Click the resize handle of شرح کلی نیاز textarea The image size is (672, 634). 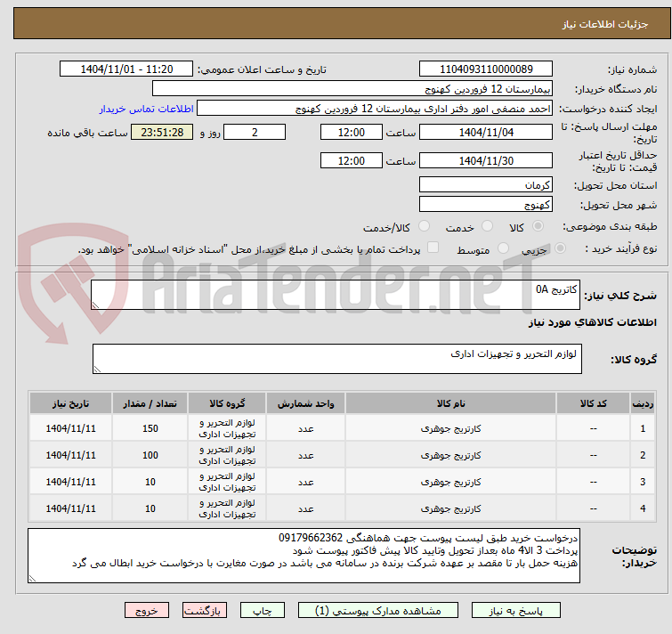click(95, 305)
